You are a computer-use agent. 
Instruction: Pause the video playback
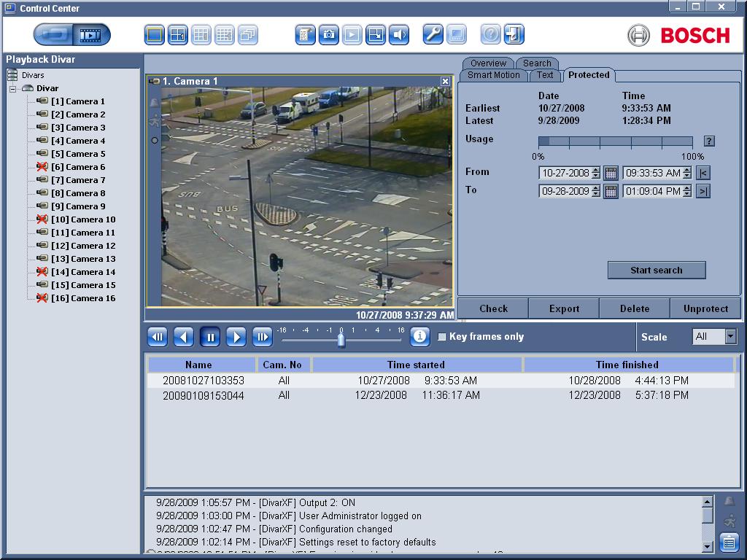point(210,337)
